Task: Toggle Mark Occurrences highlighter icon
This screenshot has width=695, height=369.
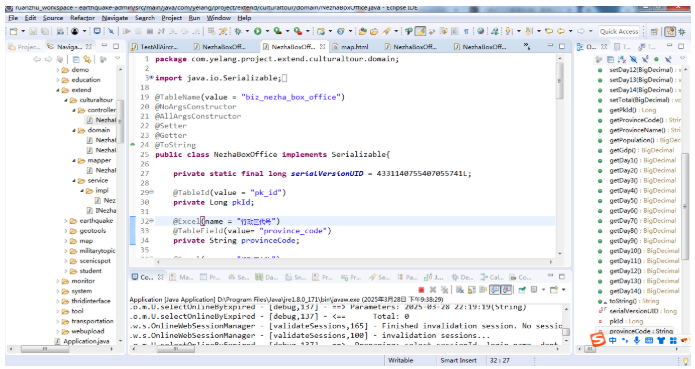Action: pyautogui.click(x=420, y=31)
